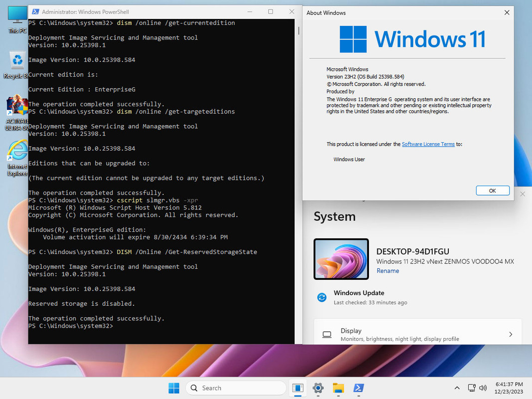Image resolution: width=532 pixels, height=399 pixels.
Task: Close the About Windows dialog
Action: [x=507, y=12]
